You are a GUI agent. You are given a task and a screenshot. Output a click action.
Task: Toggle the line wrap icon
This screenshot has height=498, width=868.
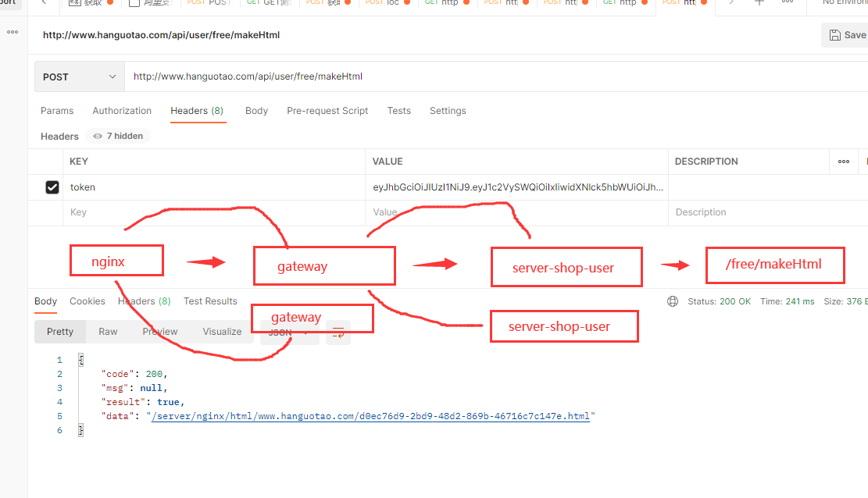pos(338,333)
